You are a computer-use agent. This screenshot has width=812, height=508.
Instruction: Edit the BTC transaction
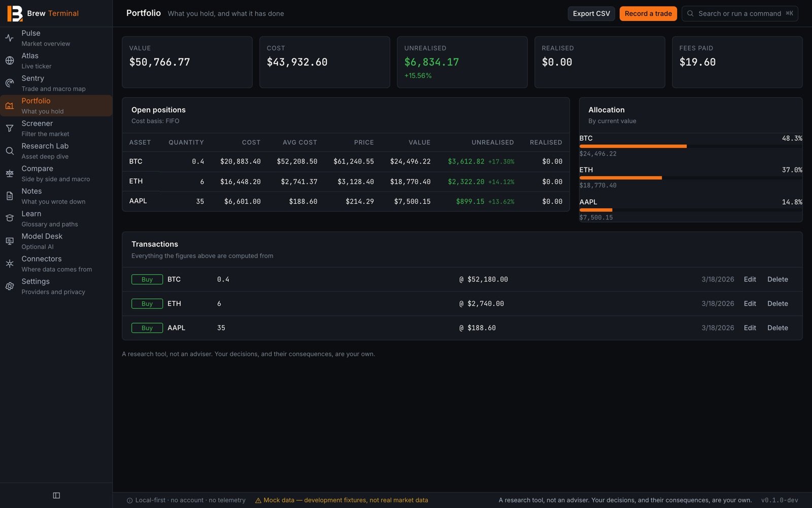tap(750, 279)
